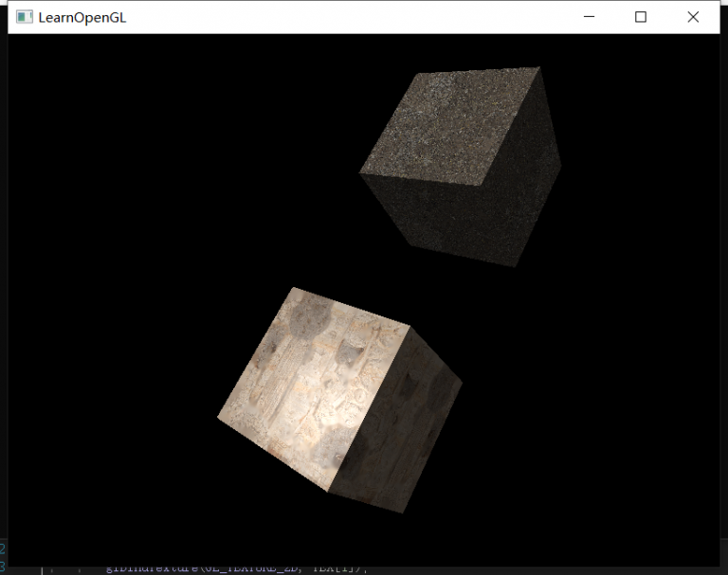Close the LearnOpenGL window
Image resolution: width=728 pixels, height=575 pixels.
pyautogui.click(x=693, y=17)
